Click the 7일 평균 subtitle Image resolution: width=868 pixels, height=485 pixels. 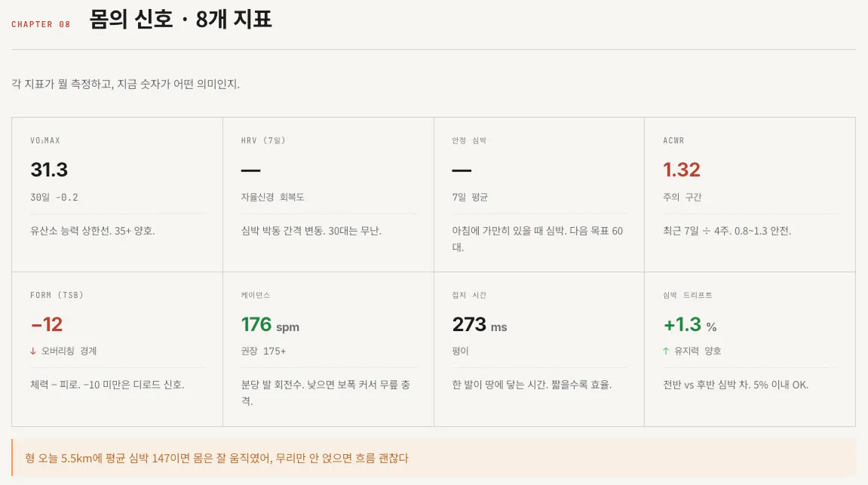pos(470,197)
